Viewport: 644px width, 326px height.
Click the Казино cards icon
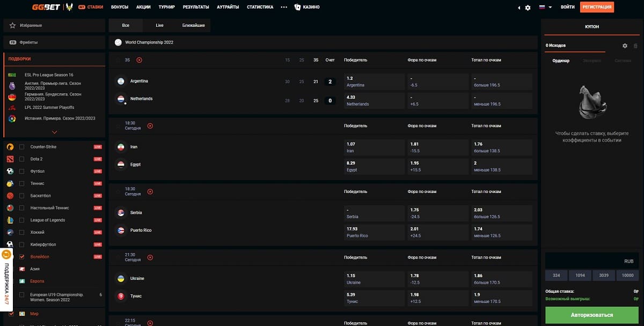click(x=297, y=7)
